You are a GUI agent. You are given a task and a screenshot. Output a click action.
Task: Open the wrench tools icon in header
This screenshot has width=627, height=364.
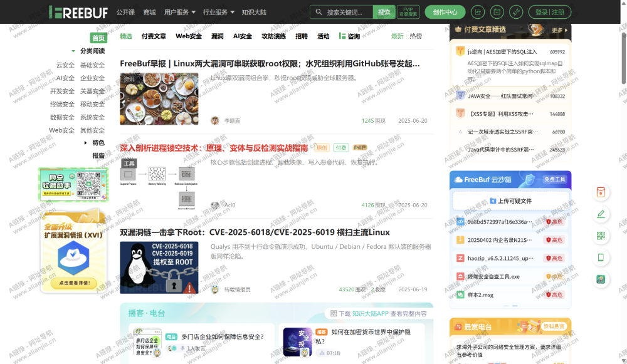click(516, 12)
